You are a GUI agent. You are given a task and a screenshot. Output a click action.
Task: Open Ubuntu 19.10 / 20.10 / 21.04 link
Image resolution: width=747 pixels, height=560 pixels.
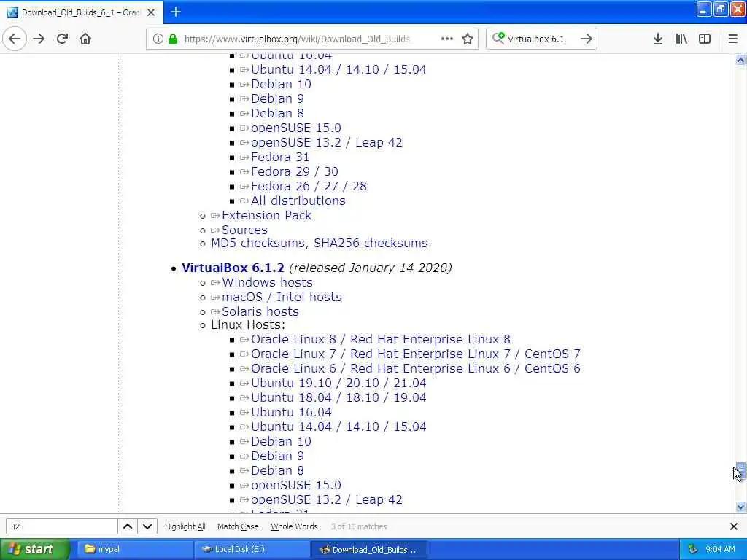tap(338, 383)
